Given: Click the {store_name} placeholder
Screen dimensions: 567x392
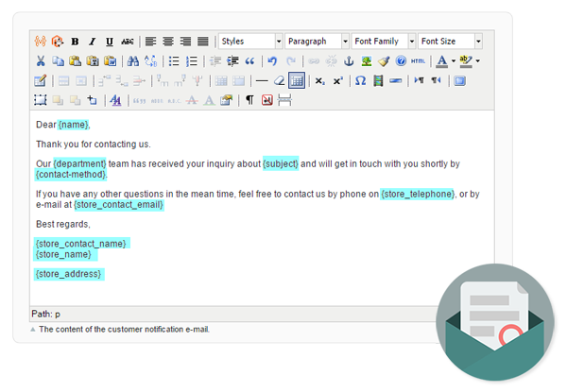Looking at the screenshot, I should [63, 255].
